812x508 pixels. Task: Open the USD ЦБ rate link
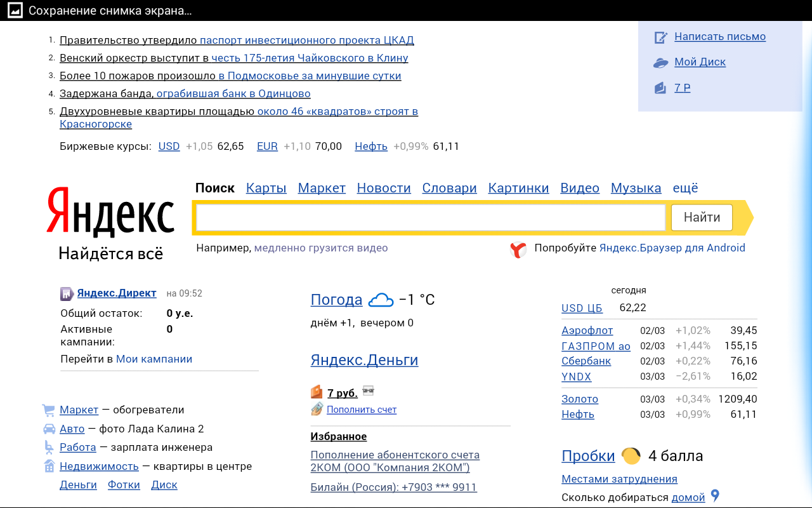tap(582, 308)
